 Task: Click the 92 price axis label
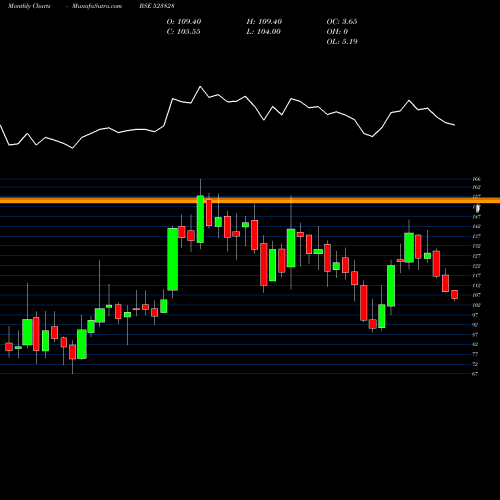point(475,325)
